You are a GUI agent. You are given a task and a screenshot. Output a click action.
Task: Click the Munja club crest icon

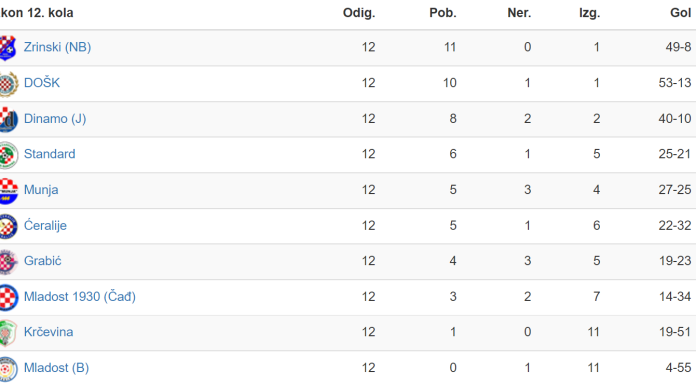click(x=8, y=191)
